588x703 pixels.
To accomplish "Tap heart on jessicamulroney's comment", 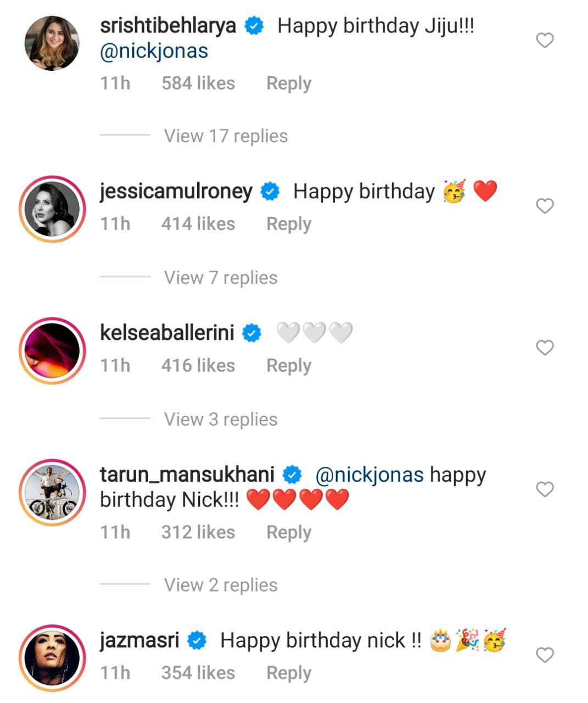I will tap(544, 207).
